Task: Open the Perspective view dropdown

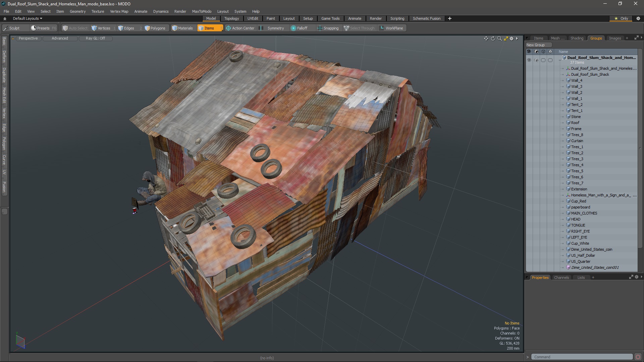Action: point(28,39)
